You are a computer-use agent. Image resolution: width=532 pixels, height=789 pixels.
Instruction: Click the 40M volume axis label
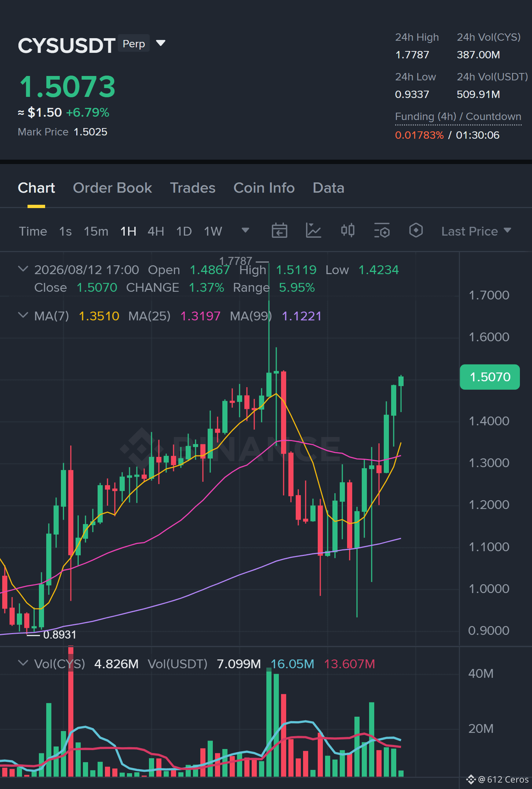pos(481,673)
